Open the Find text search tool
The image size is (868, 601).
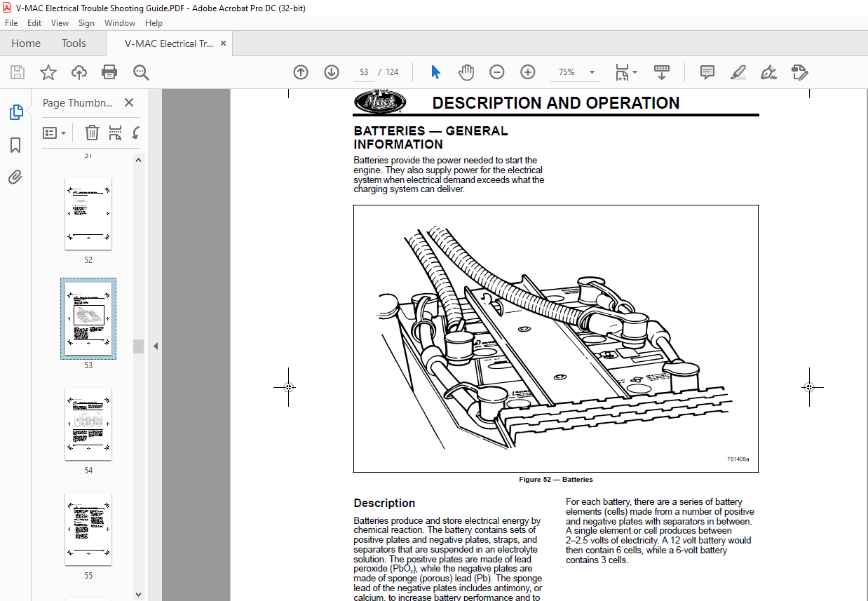141,72
